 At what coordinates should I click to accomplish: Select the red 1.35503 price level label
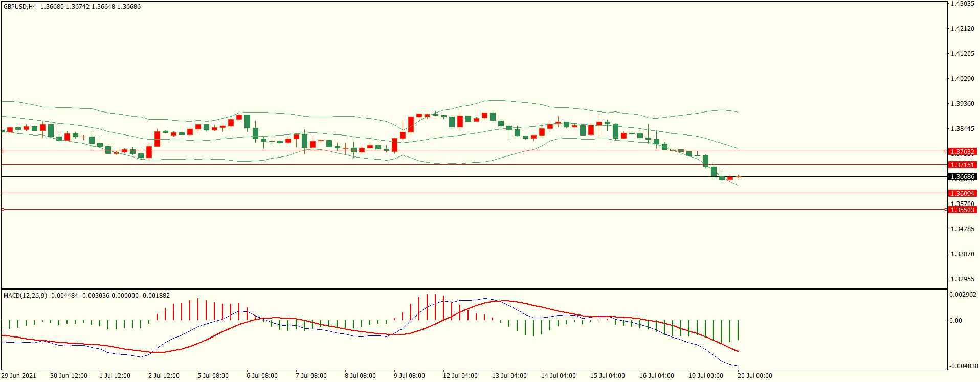click(962, 210)
